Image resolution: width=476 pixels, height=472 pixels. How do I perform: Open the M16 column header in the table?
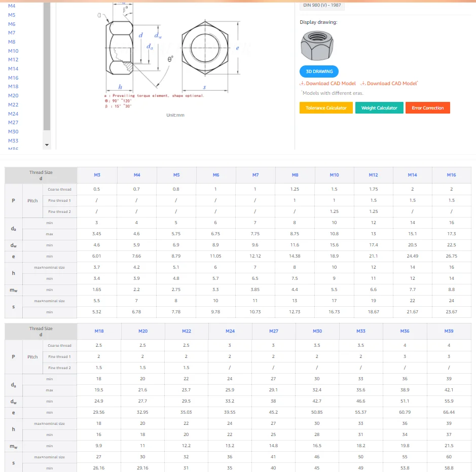coord(451,175)
